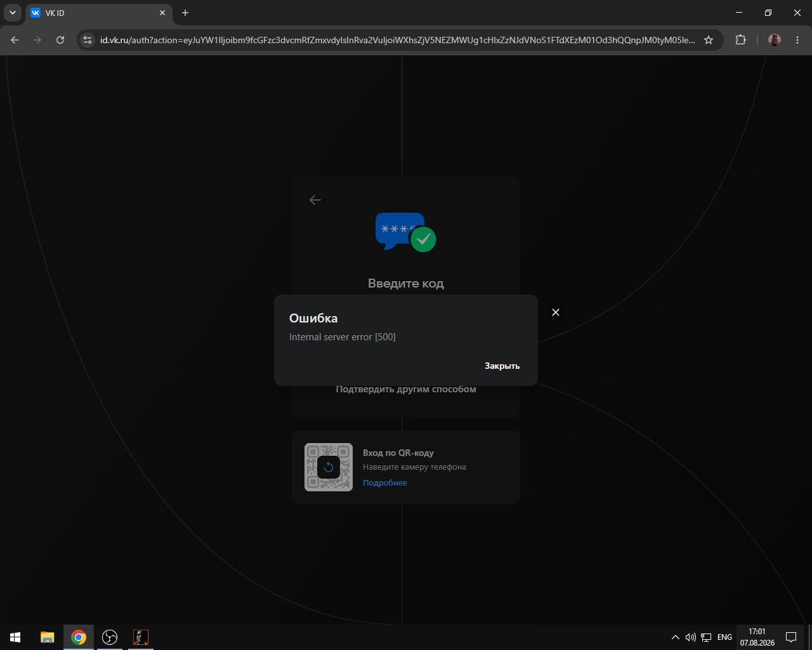Click the Закрыть button in the error dialog
Screen dimensions: 812x650
502,366
